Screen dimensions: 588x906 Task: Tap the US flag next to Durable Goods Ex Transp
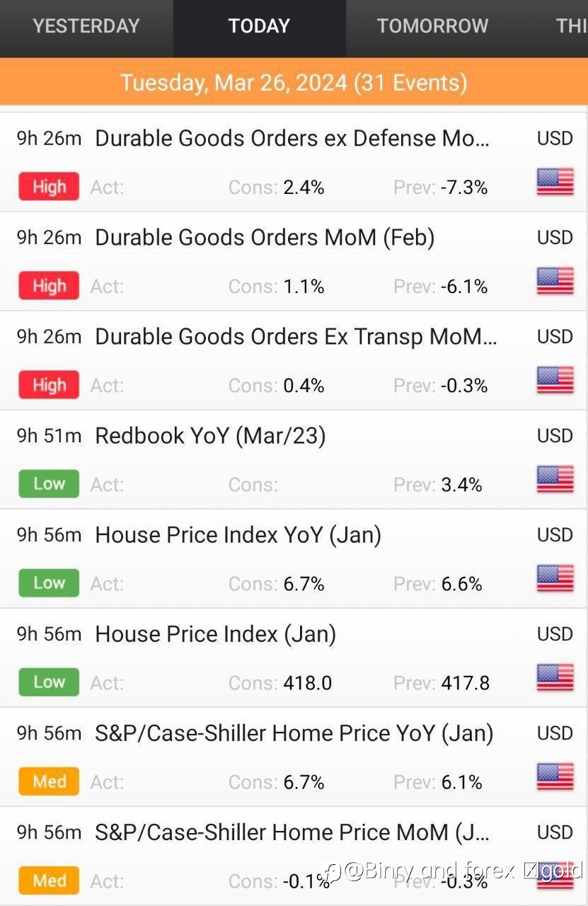[555, 380]
